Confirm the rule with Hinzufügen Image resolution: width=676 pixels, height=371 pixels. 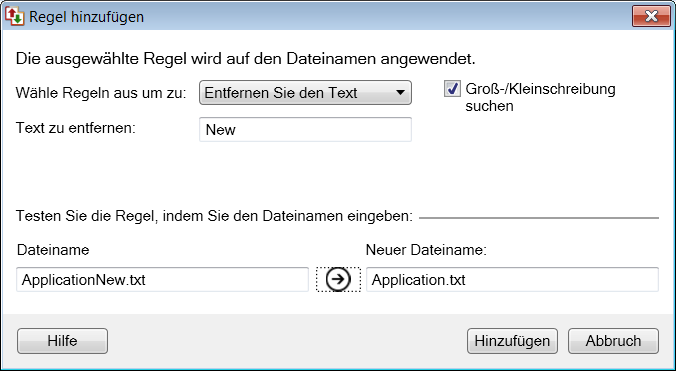point(512,341)
